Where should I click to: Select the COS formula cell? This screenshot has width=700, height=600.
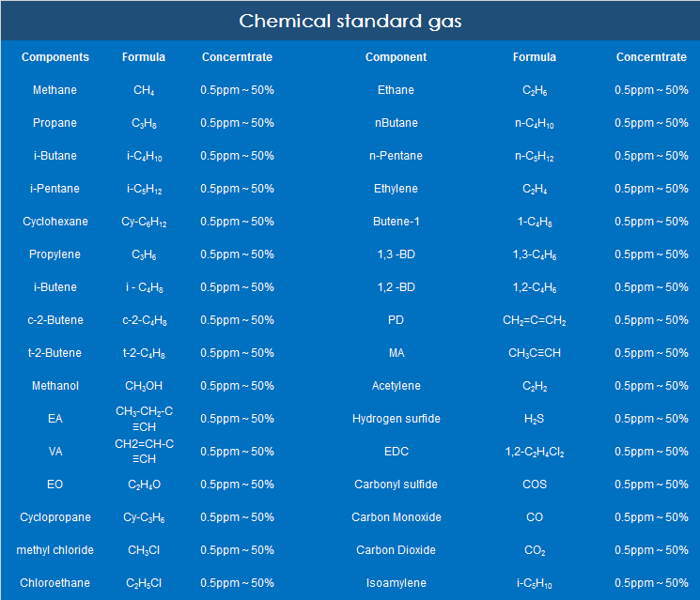click(x=534, y=485)
